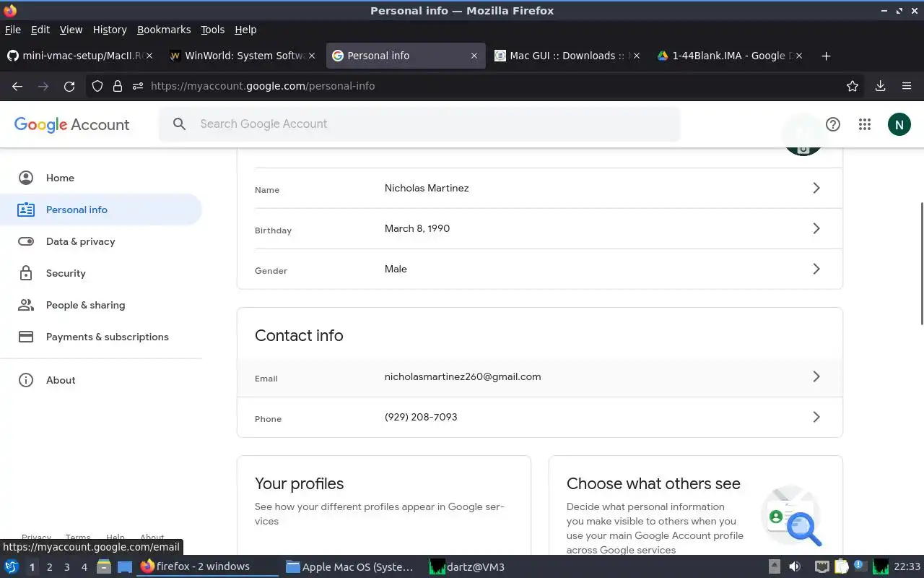Expand the Email row chevron
The image size is (924, 578).
tap(816, 376)
